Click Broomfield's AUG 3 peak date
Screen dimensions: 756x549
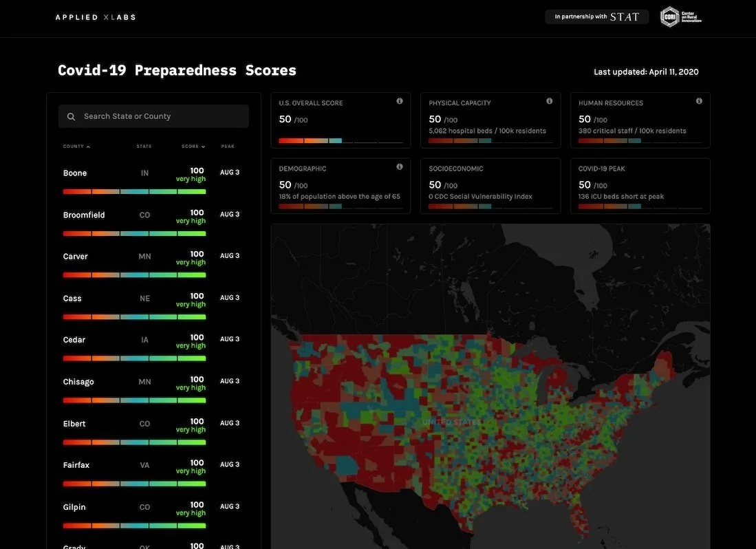(230, 214)
